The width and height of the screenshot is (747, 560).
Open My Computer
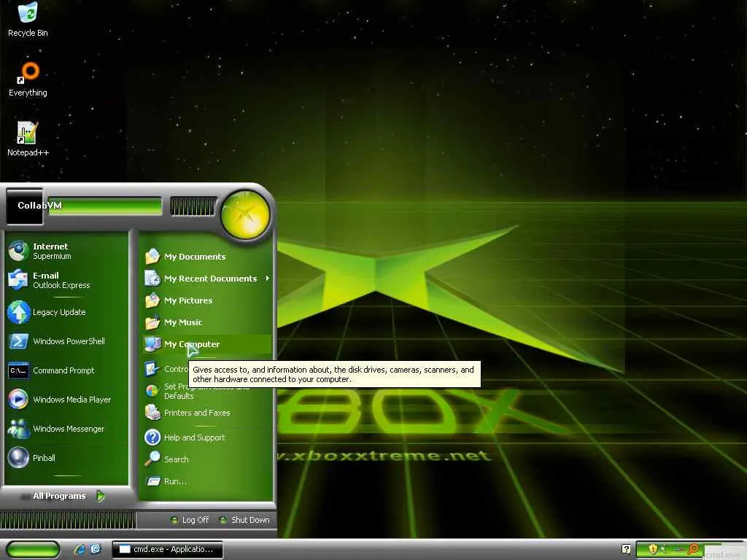pyautogui.click(x=206, y=344)
